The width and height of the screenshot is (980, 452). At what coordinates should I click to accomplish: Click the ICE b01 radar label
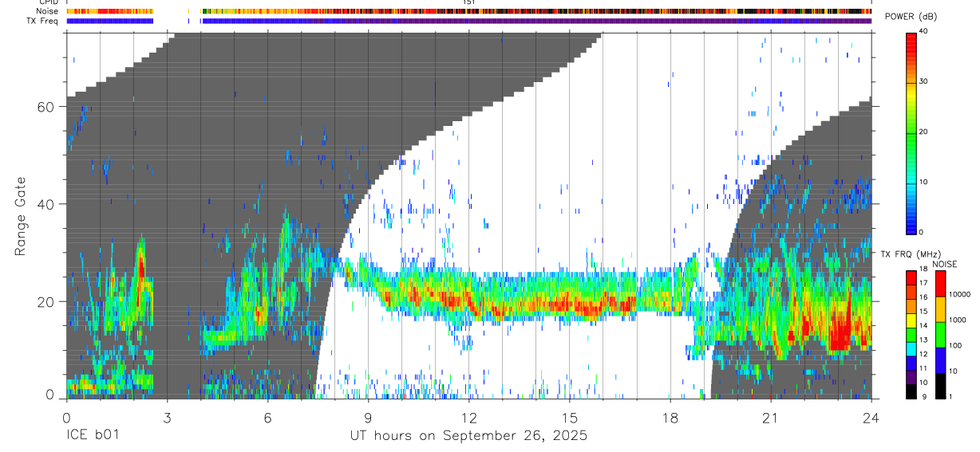90,436
